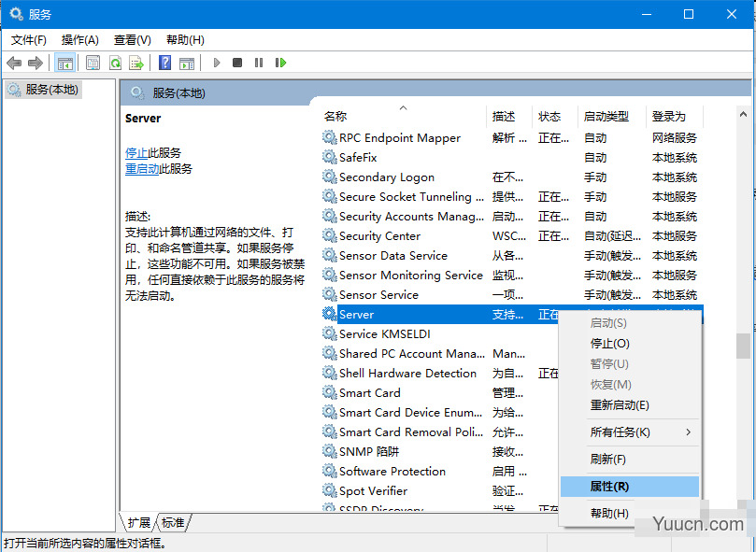The height and width of the screenshot is (552, 756).
Task: Click gear icon beside Software Protection
Action: tap(329, 471)
